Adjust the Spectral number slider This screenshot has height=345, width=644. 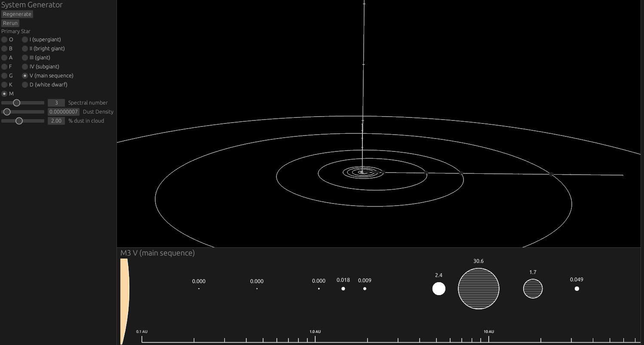coord(17,103)
